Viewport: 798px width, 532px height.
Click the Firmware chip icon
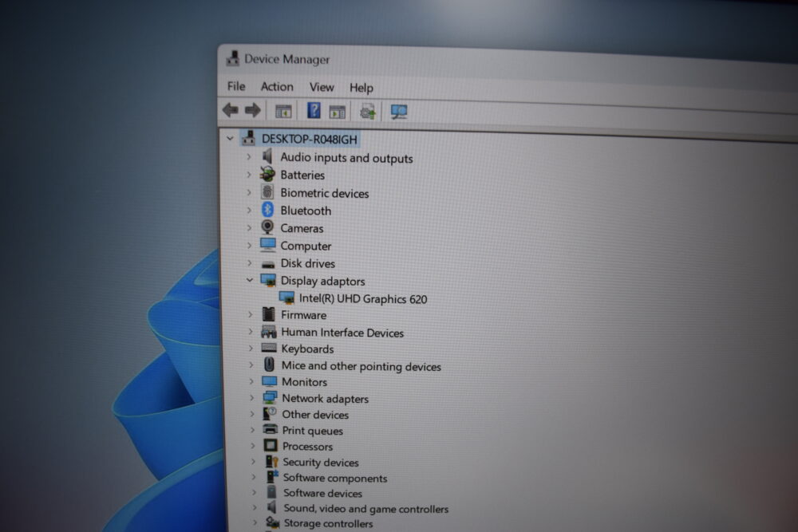tap(268, 314)
